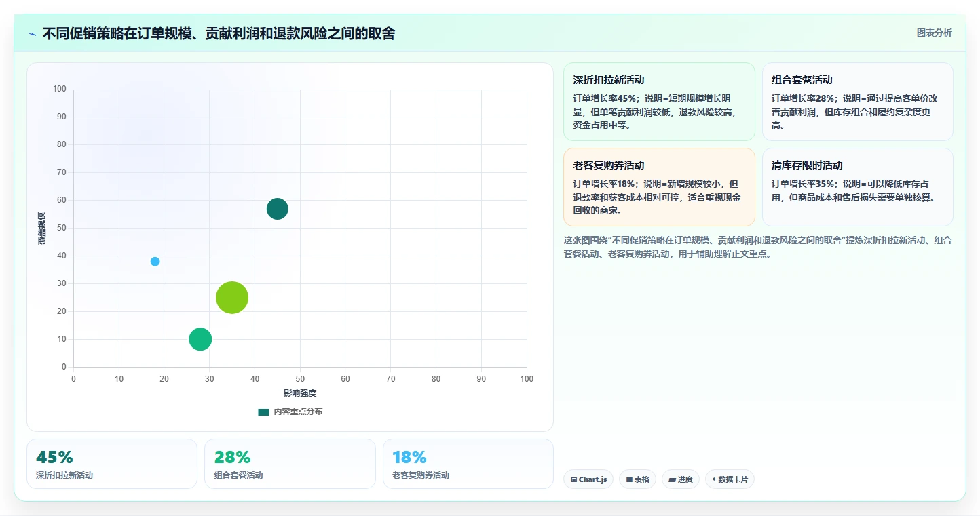Click the small light blue bubble

tap(155, 262)
